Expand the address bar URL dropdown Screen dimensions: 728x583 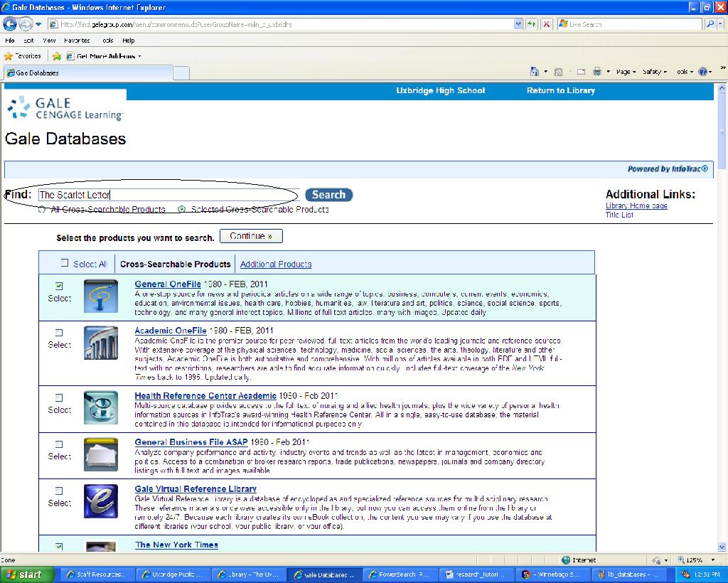[x=518, y=24]
